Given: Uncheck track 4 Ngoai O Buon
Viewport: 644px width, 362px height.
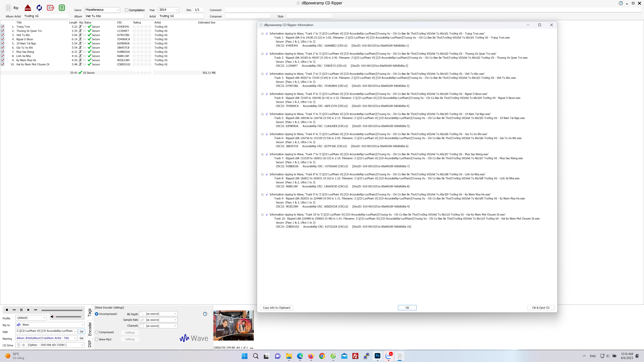Looking at the screenshot, I should pyautogui.click(x=3, y=39).
